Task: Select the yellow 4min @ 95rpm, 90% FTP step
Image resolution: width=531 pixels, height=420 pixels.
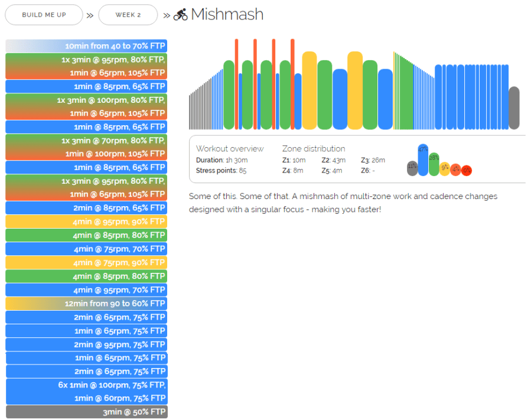Action: click(x=86, y=222)
